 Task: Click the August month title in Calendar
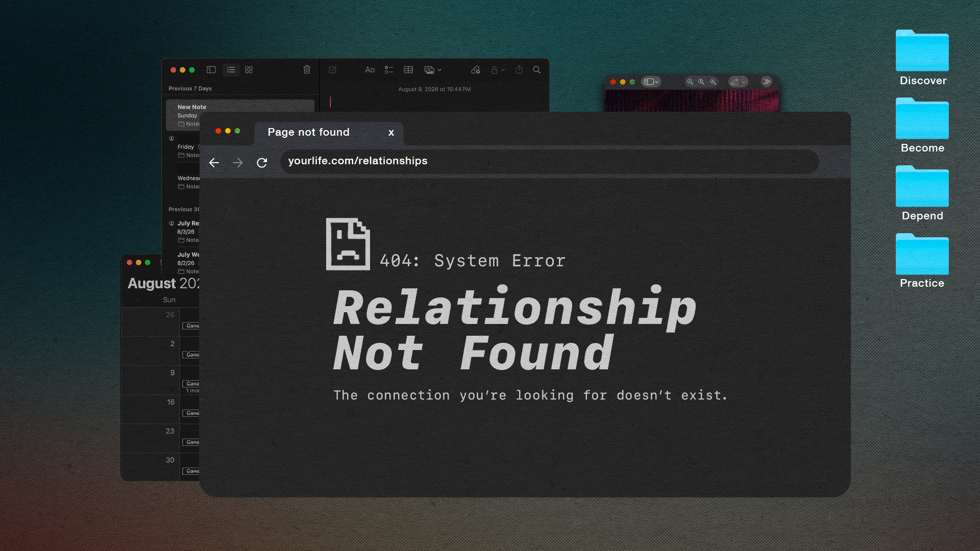pos(152,284)
